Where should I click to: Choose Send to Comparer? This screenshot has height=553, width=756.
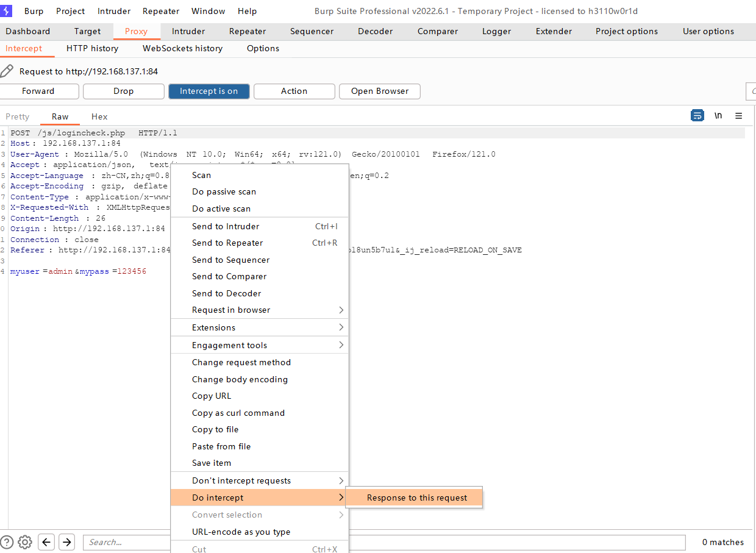pos(260,276)
